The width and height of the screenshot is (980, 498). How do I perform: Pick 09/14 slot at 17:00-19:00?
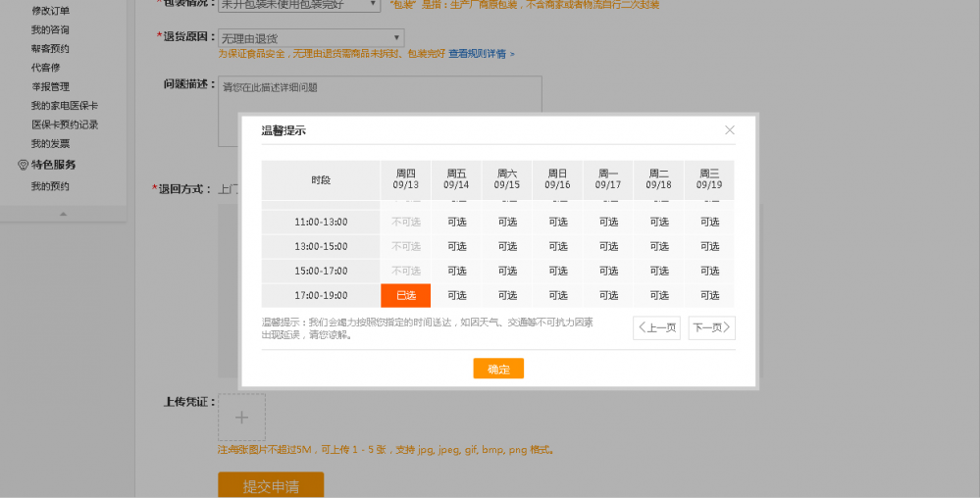click(456, 295)
